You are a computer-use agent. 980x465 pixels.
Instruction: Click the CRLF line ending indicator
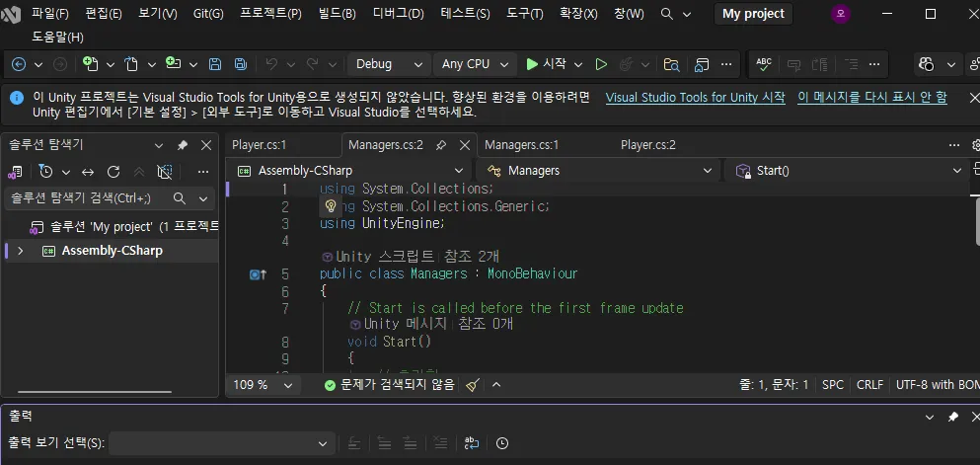tap(870, 385)
